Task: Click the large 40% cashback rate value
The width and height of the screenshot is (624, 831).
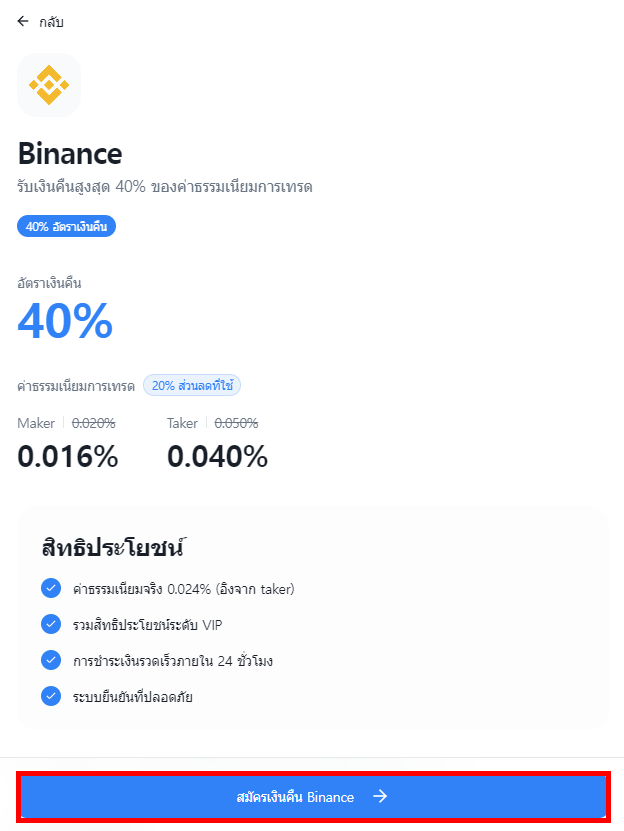Action: pyautogui.click(x=66, y=321)
